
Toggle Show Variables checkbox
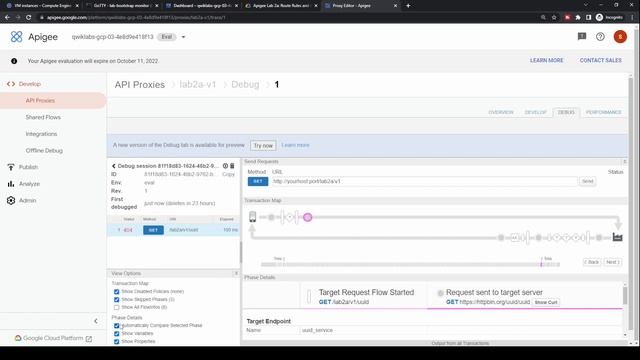pyautogui.click(x=117, y=333)
